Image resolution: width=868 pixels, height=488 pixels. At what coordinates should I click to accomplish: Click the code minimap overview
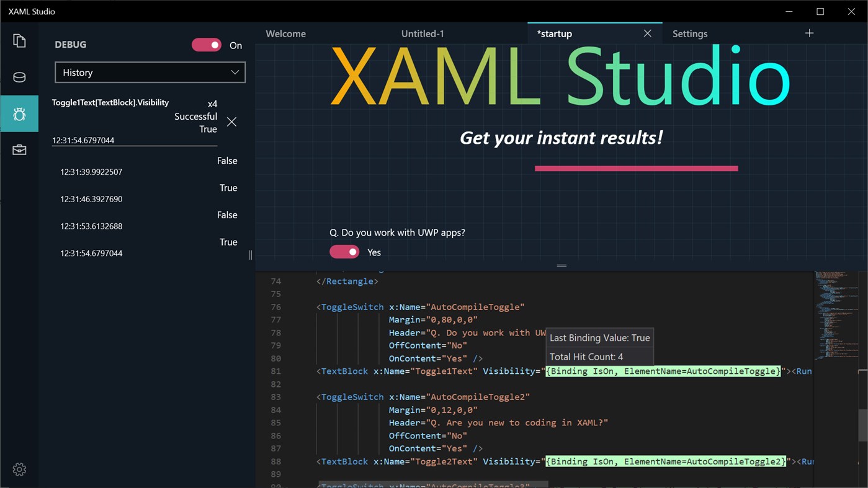pyautogui.click(x=835, y=315)
